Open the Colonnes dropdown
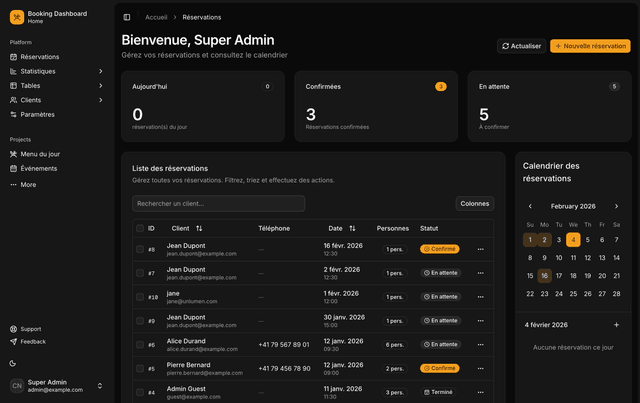The height and width of the screenshot is (403, 640). click(475, 203)
